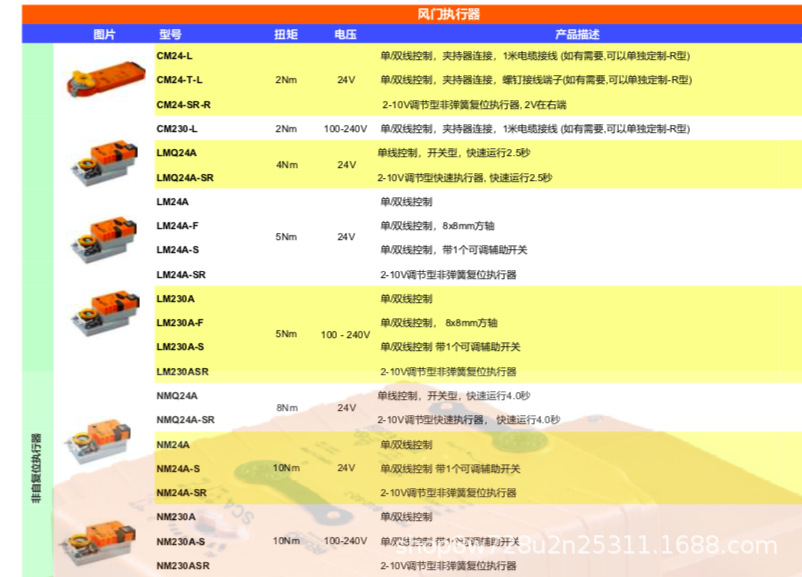Image resolution: width=802 pixels, height=577 pixels.
Task: Click the 10Nm torque of NM230A group
Action: [x=286, y=541]
